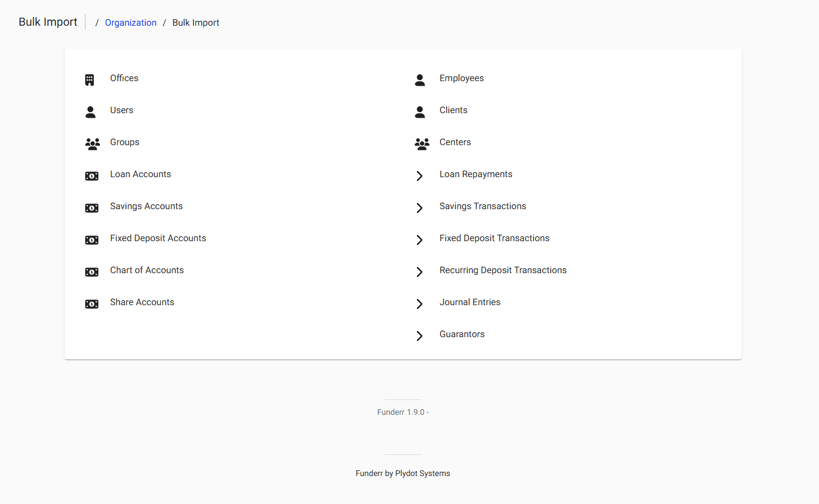Click the Plydot Systems footer link
The width and height of the screenshot is (819, 504).
[422, 473]
